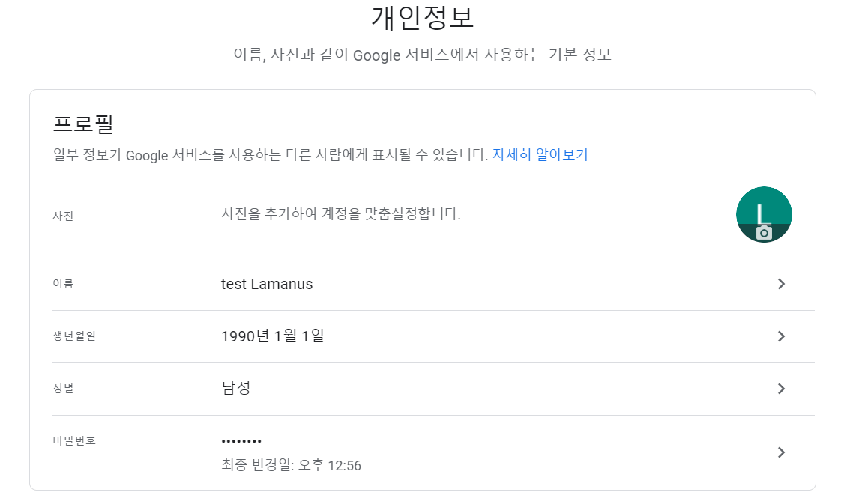Click the 최종 변경일 timestamp text

[291, 466]
